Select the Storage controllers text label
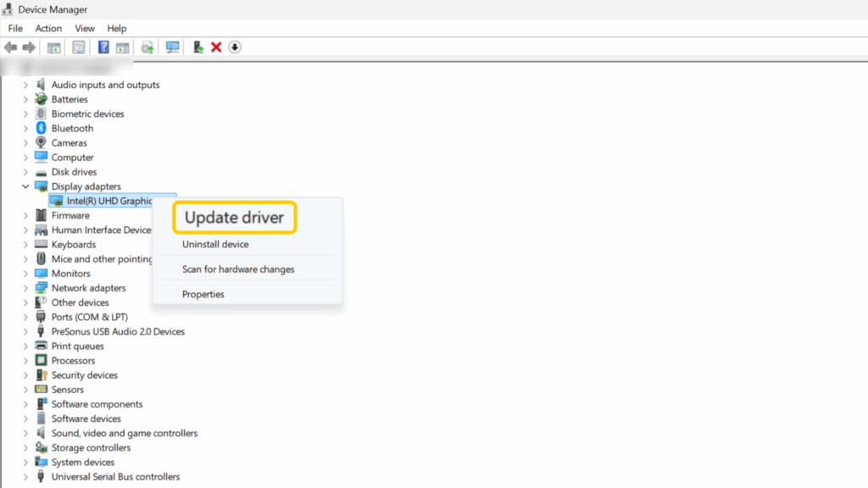The height and width of the screenshot is (488, 868). [91, 447]
